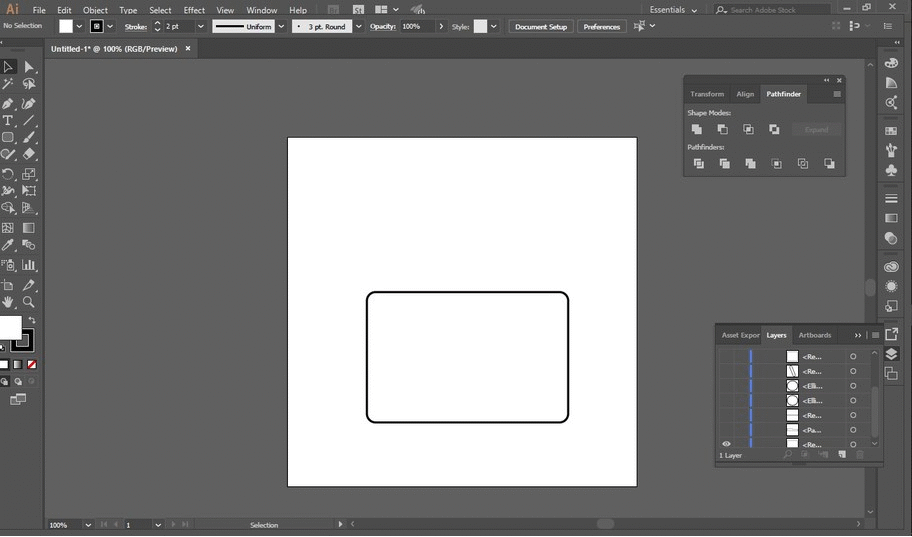Toggle visibility eye of bottom layer item
This screenshot has height=537, width=912.
(726, 444)
